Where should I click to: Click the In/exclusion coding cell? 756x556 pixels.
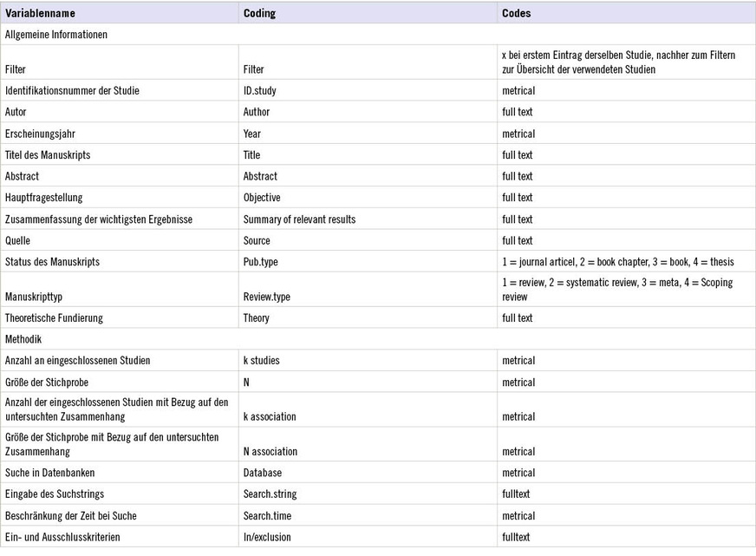tap(267, 537)
